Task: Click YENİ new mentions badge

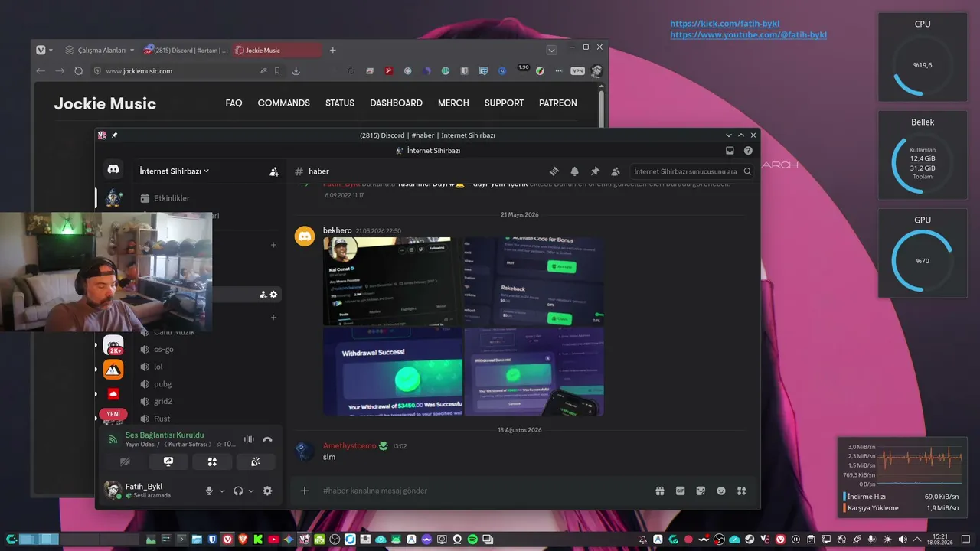Action: [113, 414]
